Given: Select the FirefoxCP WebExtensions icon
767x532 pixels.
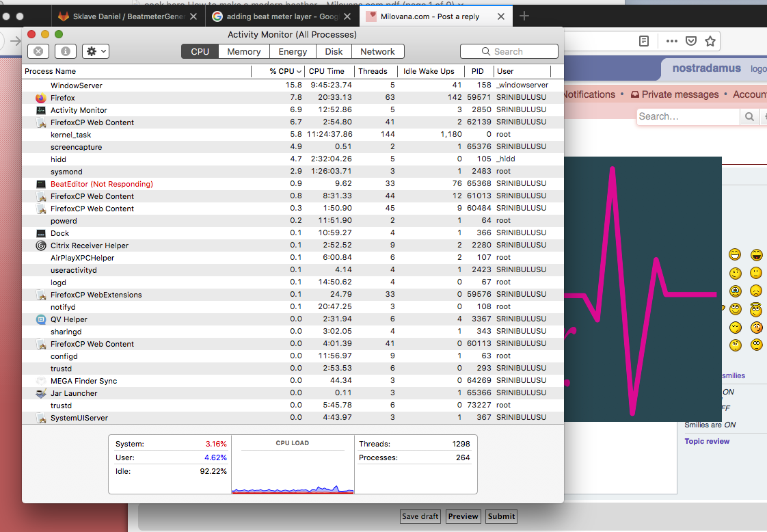Looking at the screenshot, I should pos(41,295).
